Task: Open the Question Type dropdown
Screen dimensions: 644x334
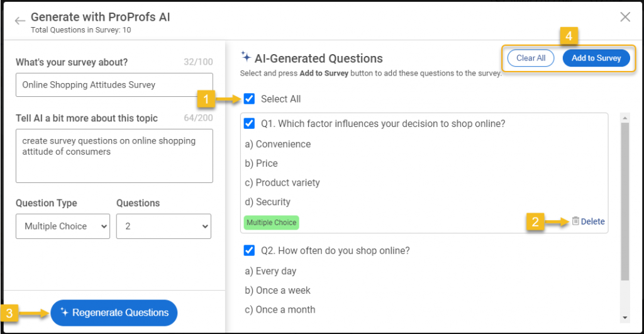Action: 63,226
